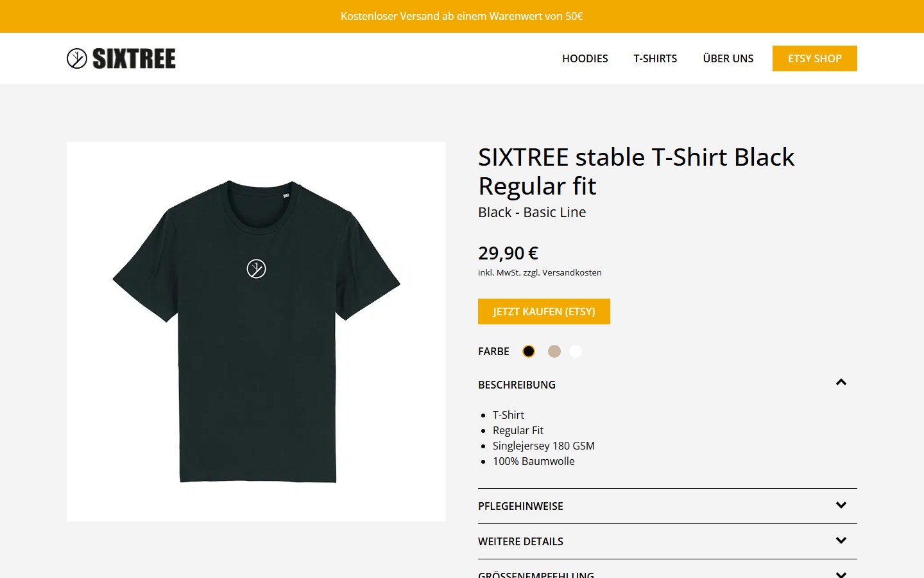The image size is (924, 578).
Task: Open the Hoodies menu item
Action: click(x=585, y=58)
